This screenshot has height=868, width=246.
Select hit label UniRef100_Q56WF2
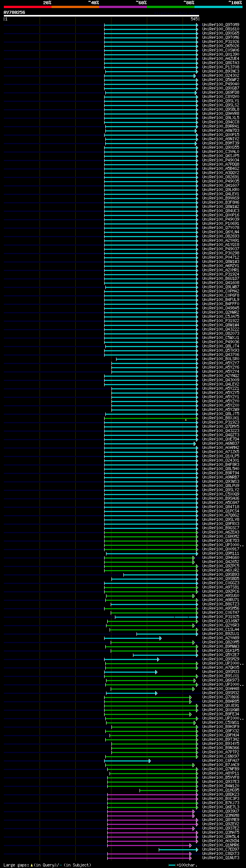[221, 80]
